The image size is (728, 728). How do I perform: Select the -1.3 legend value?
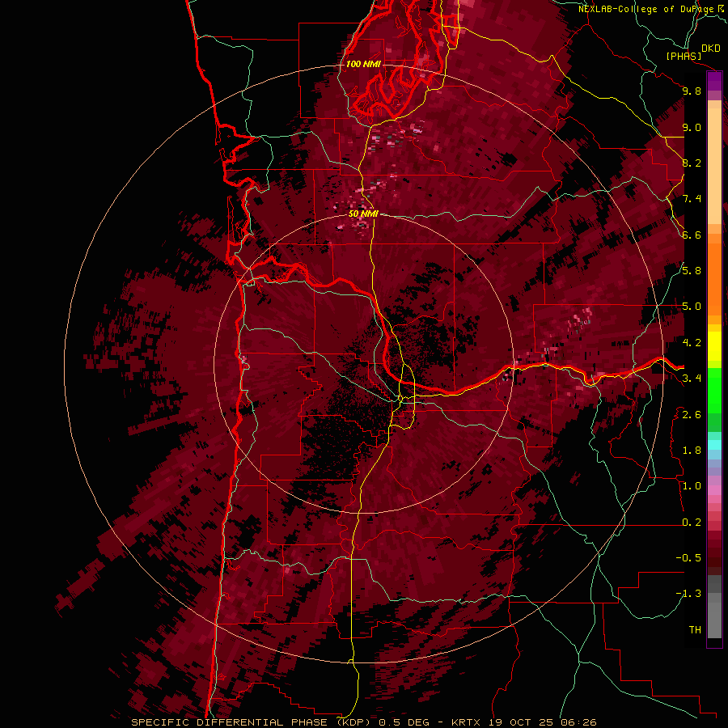pyautogui.click(x=688, y=594)
